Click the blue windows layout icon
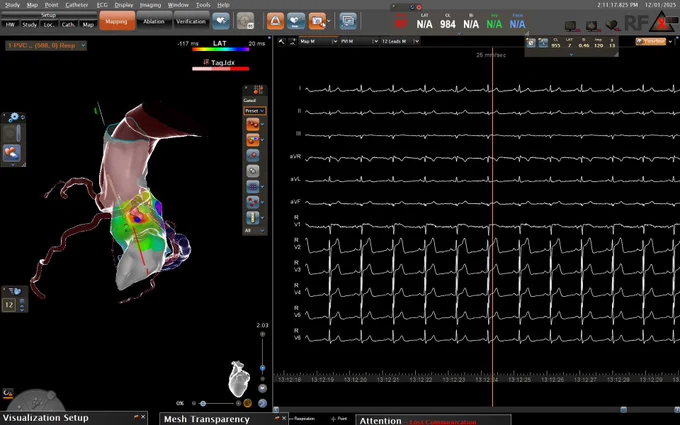This screenshot has width=680, height=425. 348,21
